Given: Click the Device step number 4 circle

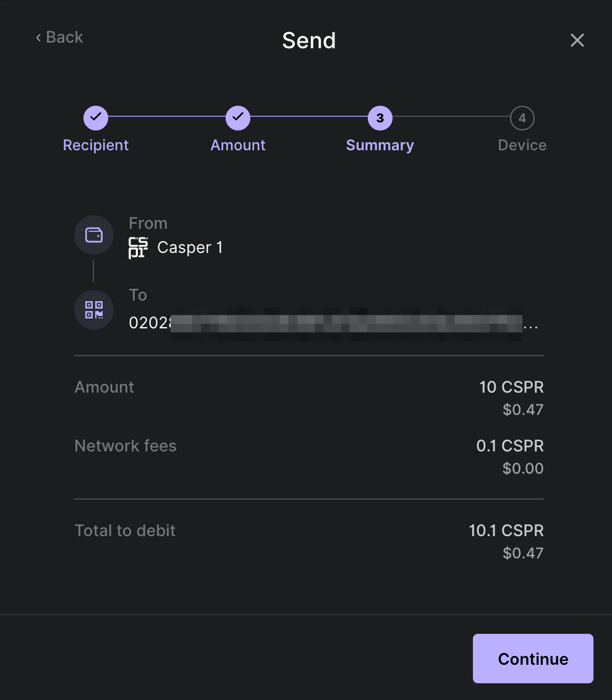Looking at the screenshot, I should (522, 117).
